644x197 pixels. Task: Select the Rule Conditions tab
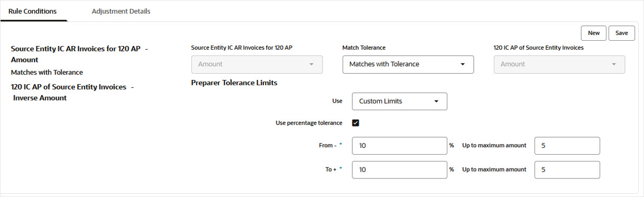tap(33, 11)
